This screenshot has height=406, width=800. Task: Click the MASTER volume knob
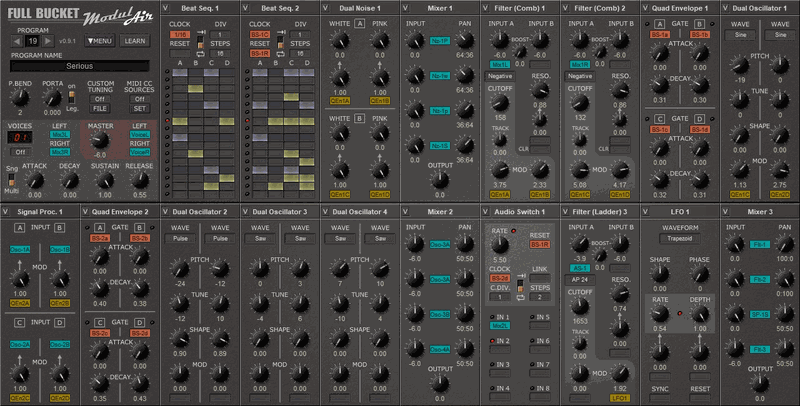(x=98, y=141)
